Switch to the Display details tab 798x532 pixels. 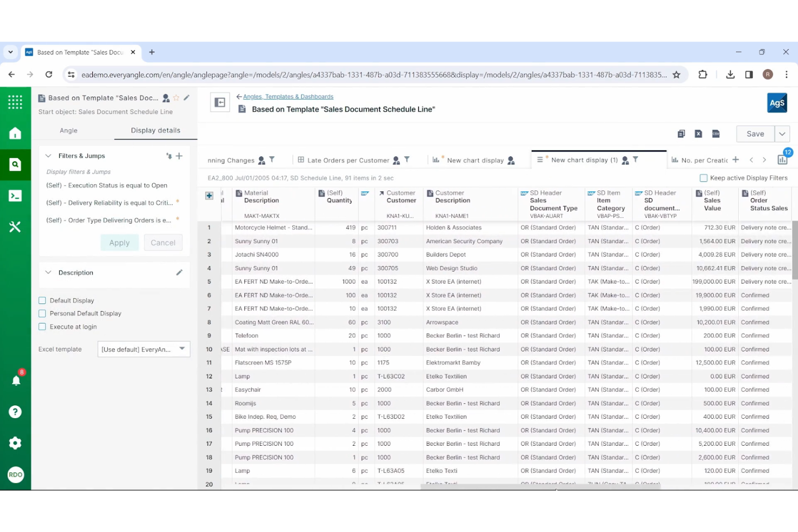coord(155,130)
